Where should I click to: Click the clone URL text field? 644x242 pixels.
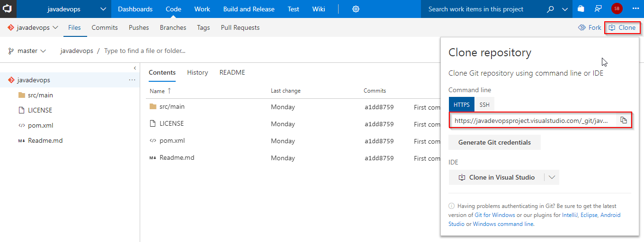[x=532, y=121]
